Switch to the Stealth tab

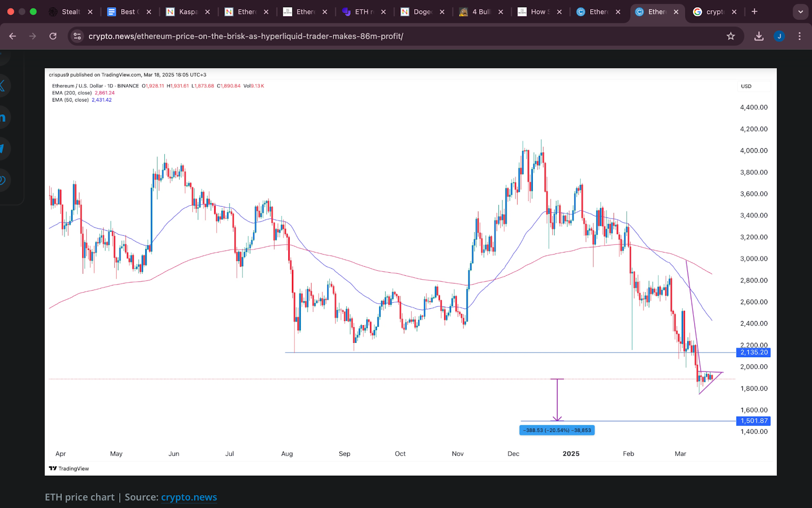(70, 12)
